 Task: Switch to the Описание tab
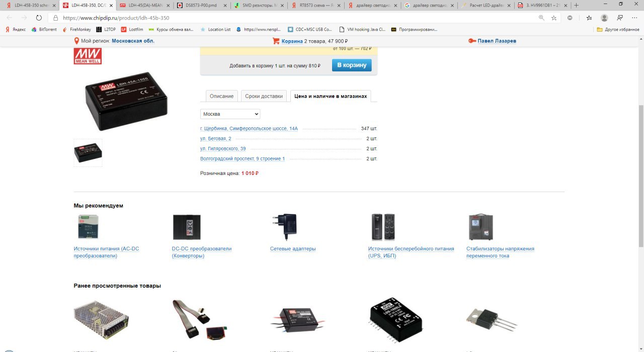click(x=221, y=96)
